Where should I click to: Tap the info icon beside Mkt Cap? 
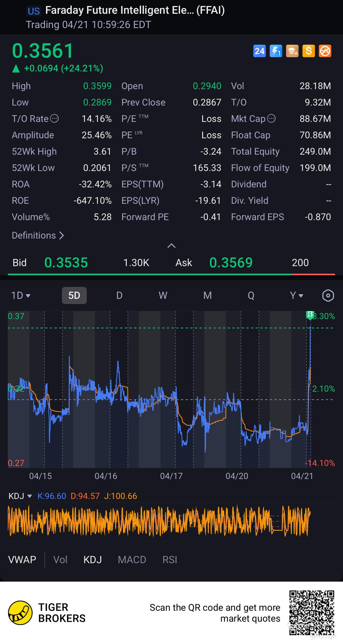point(271,119)
